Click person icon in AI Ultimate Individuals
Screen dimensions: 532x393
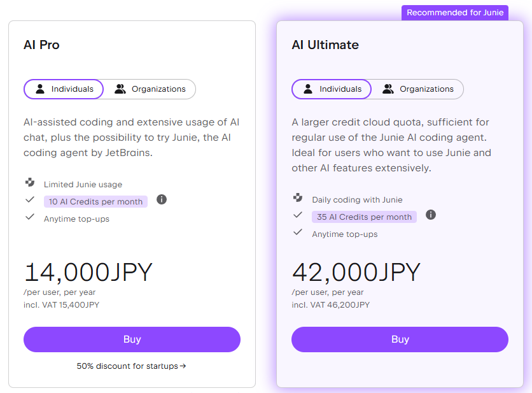(x=308, y=89)
